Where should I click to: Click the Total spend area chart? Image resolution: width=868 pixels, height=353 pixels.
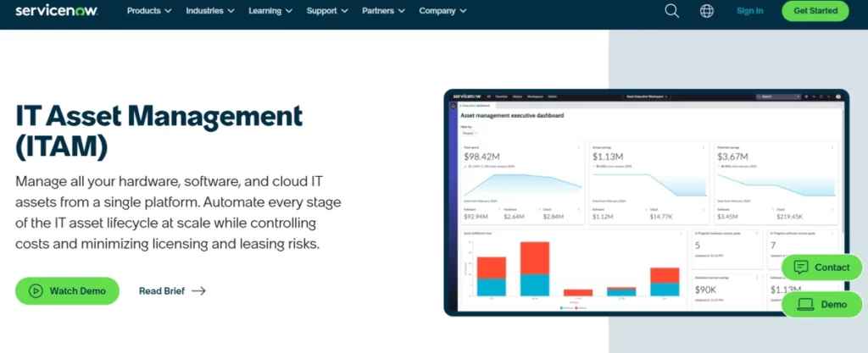click(x=522, y=185)
